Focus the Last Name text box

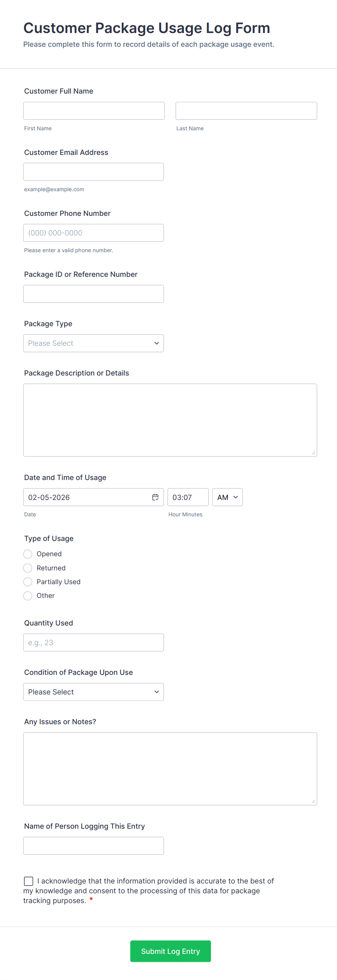[x=246, y=111]
